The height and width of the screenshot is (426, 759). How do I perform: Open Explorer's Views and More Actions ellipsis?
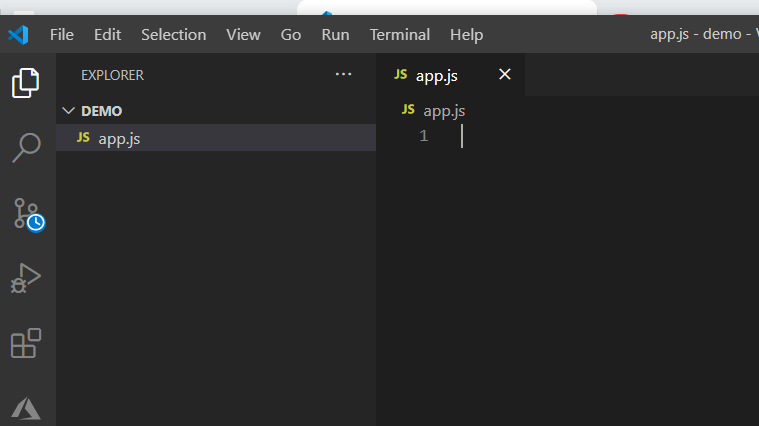tap(344, 75)
